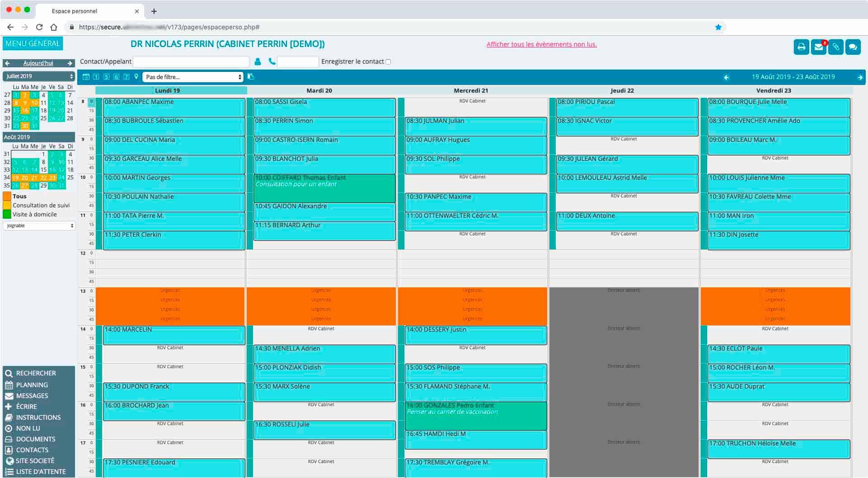
Task: Select the yellow Consultation de suivi swatch
Action: (7, 205)
